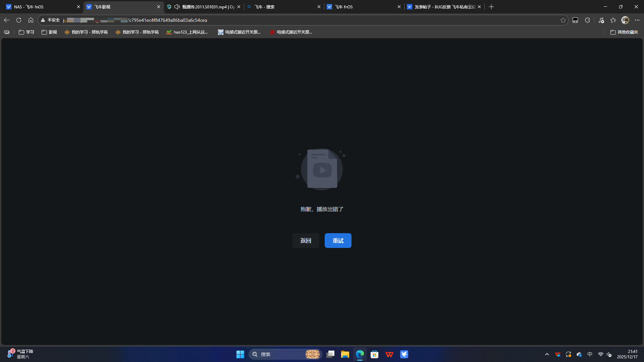This screenshot has height=362, width=644.
Task: Open the 影视 bookmarks folder
Action: tap(49, 32)
